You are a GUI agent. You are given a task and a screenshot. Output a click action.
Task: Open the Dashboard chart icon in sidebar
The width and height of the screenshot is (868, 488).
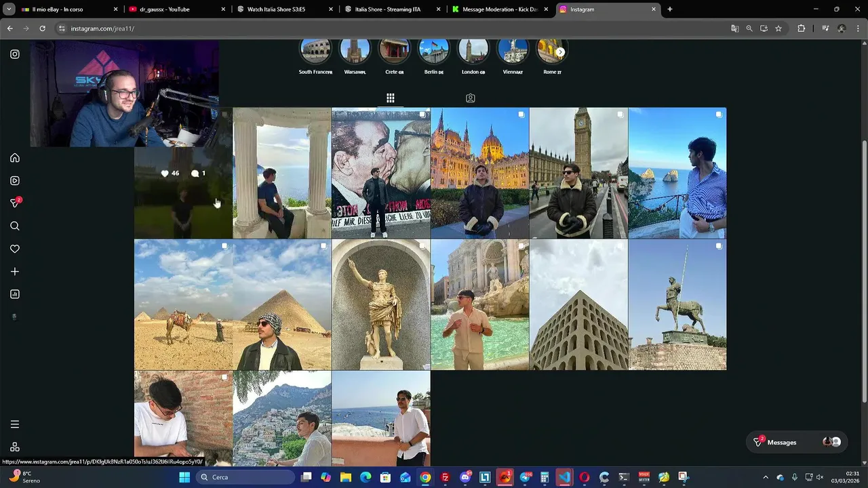tap(15, 294)
